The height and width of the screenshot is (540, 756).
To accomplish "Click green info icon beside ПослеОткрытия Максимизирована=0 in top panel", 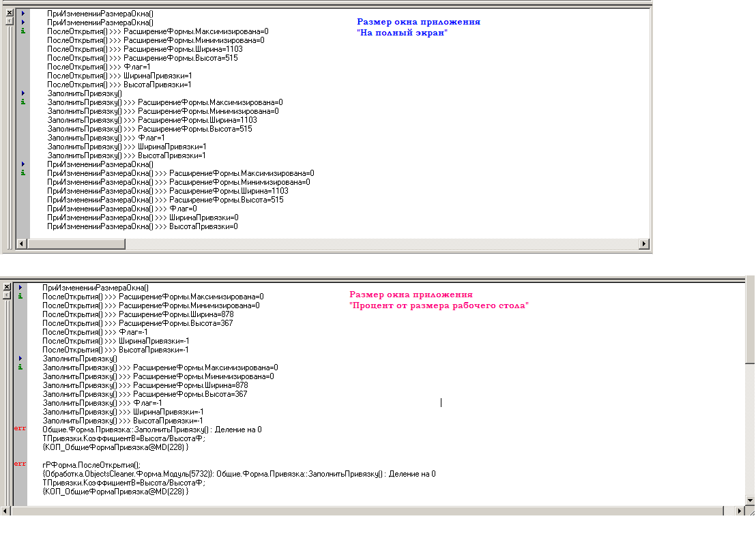I will tap(23, 31).
